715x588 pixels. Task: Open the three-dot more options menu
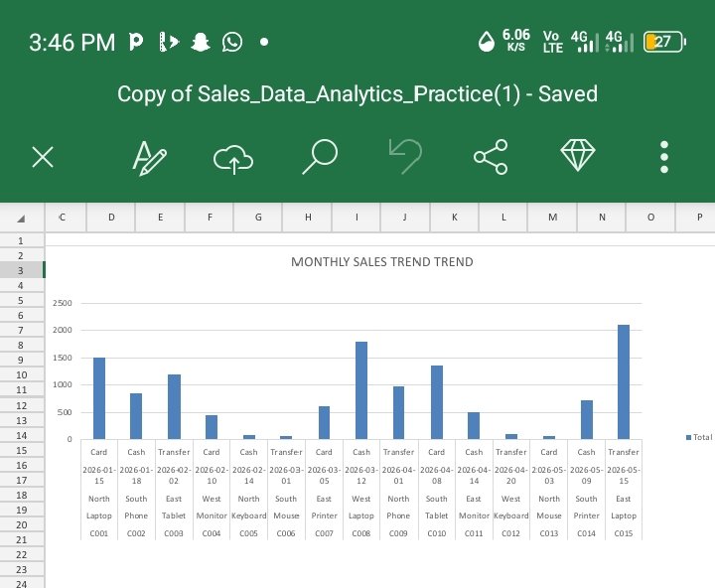point(664,157)
